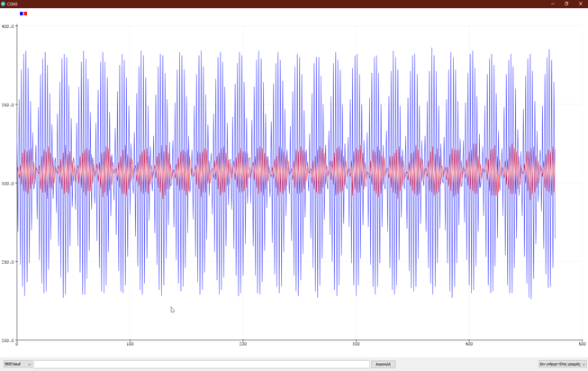Click the COM3 window title text
Image resolution: width=588 pixels, height=371 pixels.
tap(12, 4)
